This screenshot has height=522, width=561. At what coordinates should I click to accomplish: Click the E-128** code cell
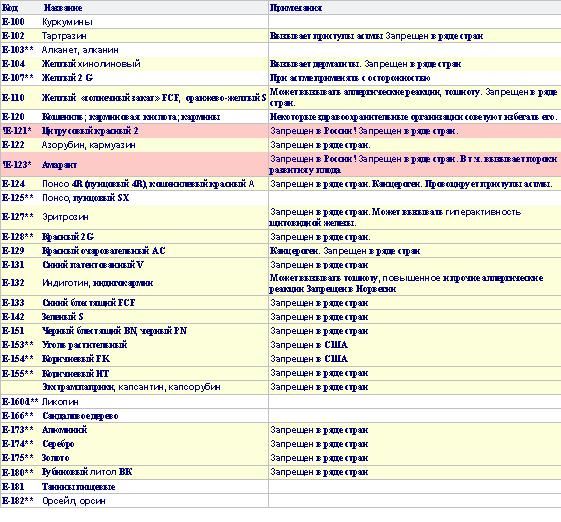point(18,237)
